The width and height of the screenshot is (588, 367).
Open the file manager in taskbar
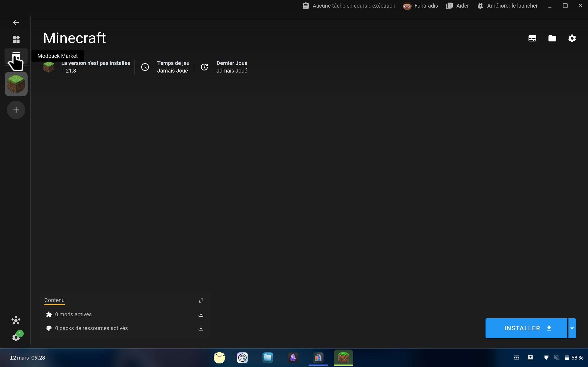tap(268, 358)
